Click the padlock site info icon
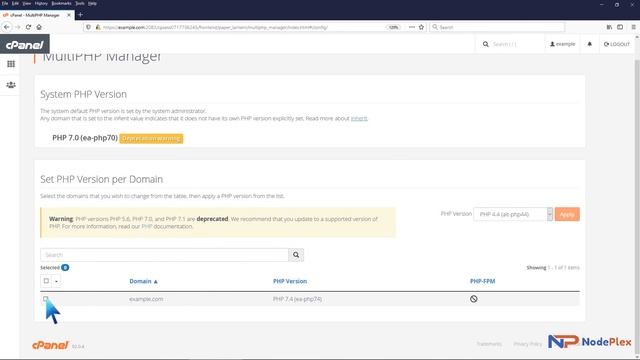640x360 pixels. click(98, 27)
